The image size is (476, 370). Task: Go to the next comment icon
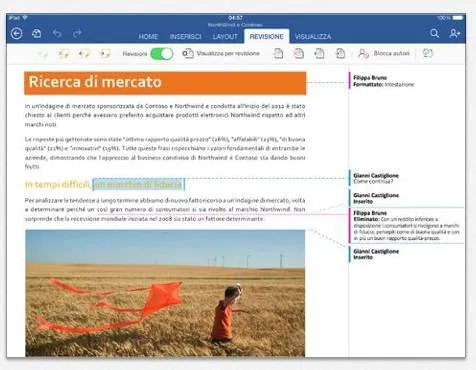point(105,54)
